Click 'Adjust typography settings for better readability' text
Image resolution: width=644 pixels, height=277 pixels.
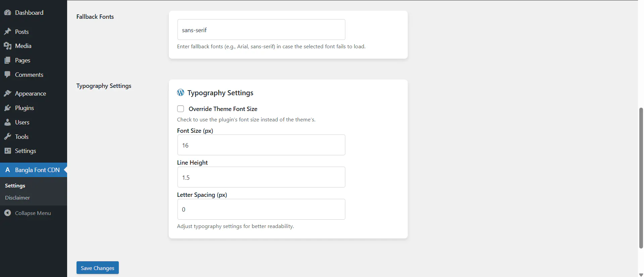(235, 226)
